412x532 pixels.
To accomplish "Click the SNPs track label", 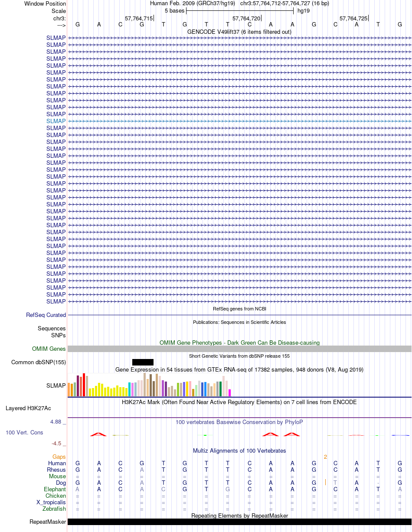I will tap(59, 335).
